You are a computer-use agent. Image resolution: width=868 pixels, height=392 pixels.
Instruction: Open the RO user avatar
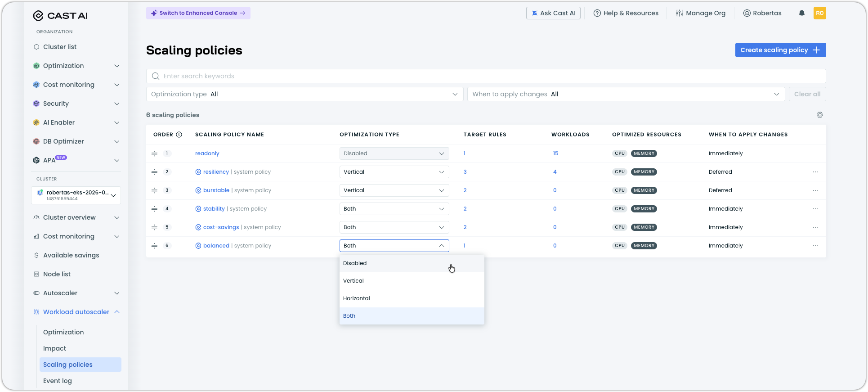point(819,13)
